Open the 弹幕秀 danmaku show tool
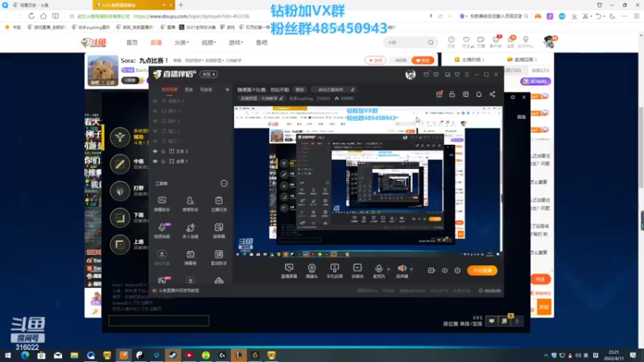 click(190, 257)
